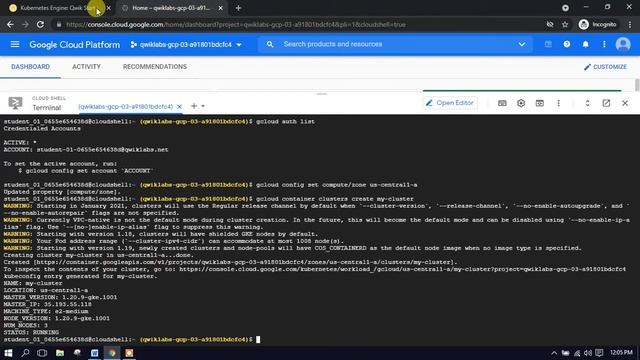The width and height of the screenshot is (640, 360).
Task: Open the Google Cloud navigation hamburger menu
Action: (x=15, y=44)
